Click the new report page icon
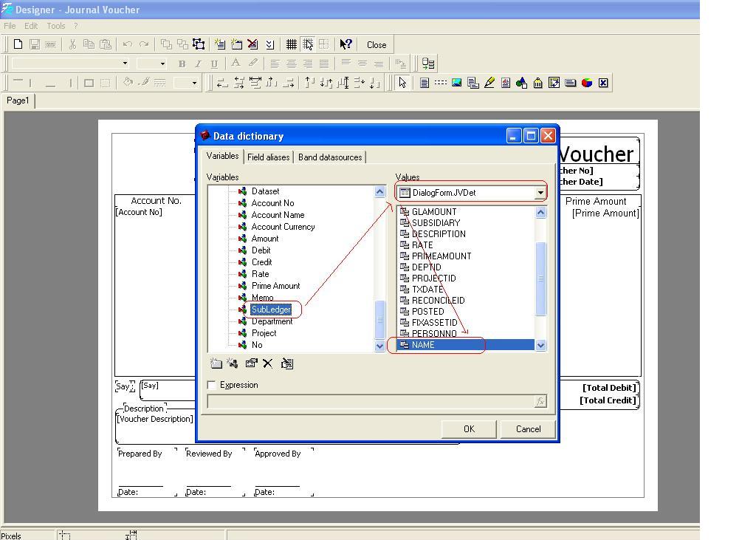The image size is (756, 540). click(x=220, y=44)
